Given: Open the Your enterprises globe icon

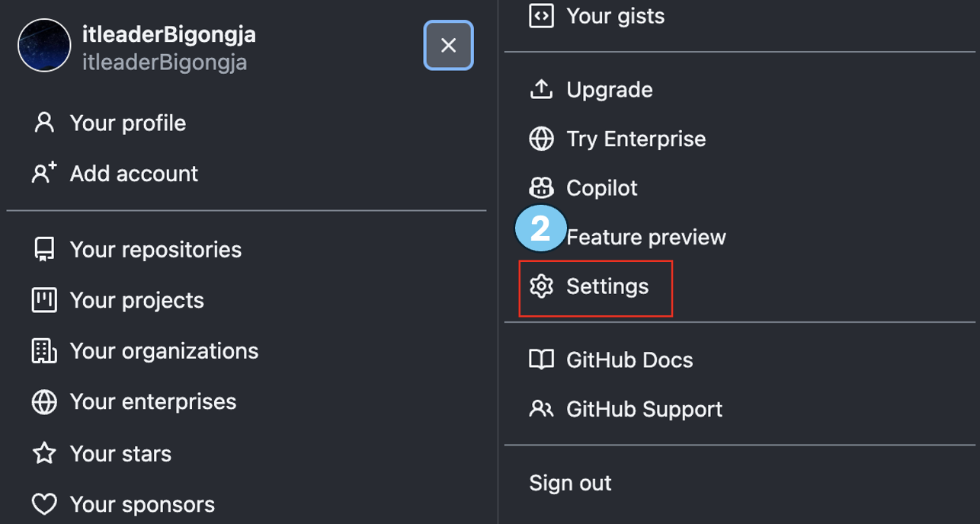Looking at the screenshot, I should 44,401.
